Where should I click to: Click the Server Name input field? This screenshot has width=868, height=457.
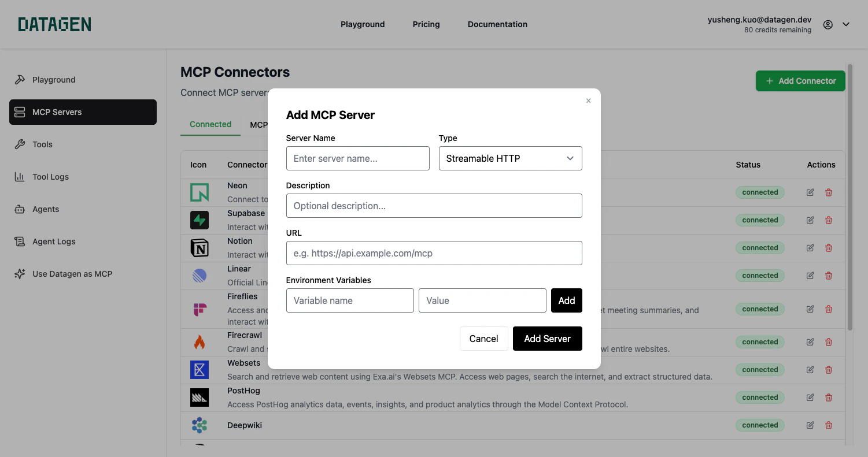357,158
